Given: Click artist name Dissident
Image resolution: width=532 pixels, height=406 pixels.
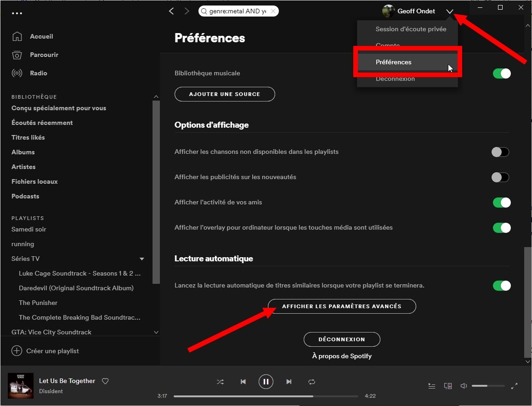Looking at the screenshot, I should pos(51,391).
